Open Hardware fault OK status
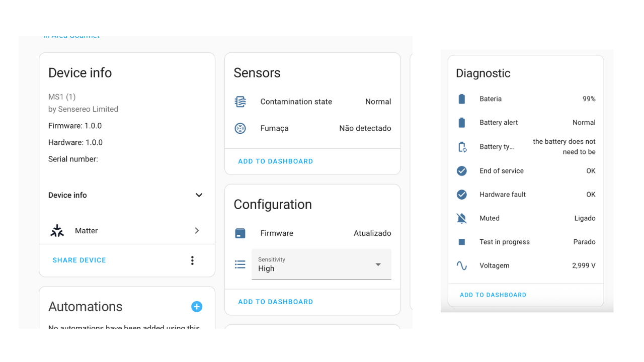This screenshot has height=362, width=644. [526, 195]
